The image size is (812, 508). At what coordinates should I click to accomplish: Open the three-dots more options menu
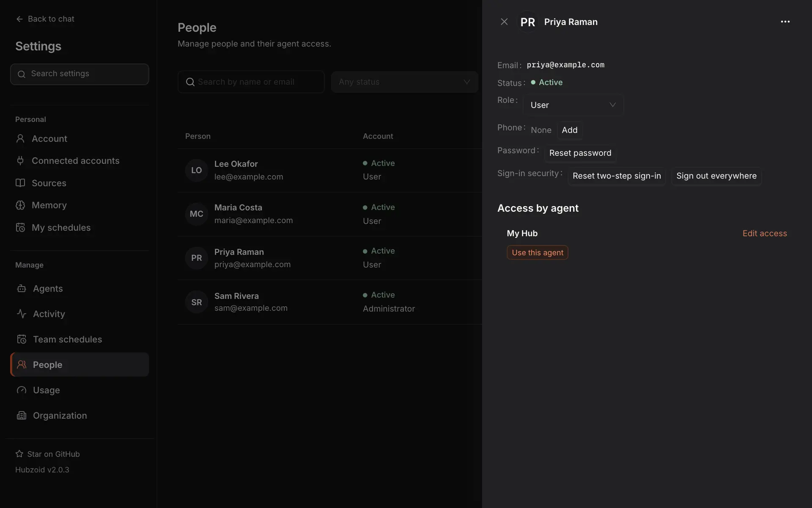[x=785, y=22]
